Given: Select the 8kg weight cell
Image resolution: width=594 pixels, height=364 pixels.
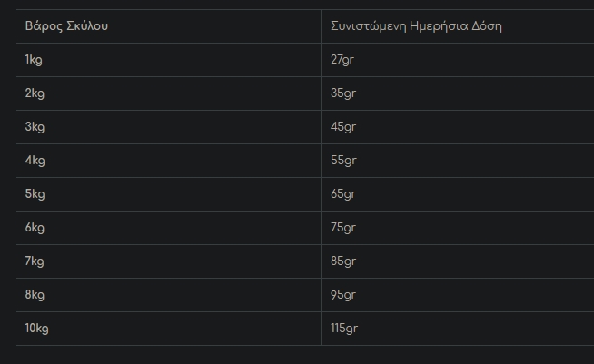Looking at the screenshot, I should click(35, 294).
